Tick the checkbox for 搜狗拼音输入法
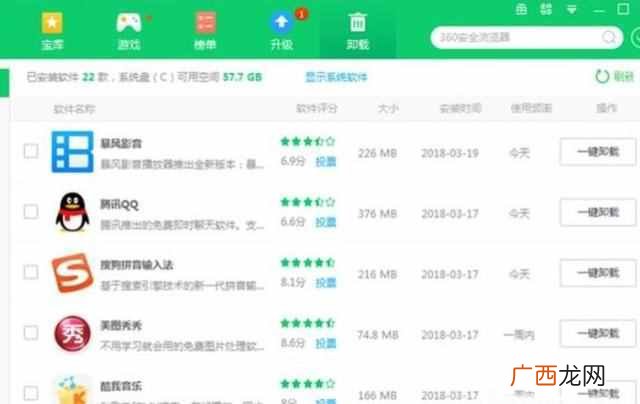This screenshot has height=404, width=640. (x=31, y=272)
